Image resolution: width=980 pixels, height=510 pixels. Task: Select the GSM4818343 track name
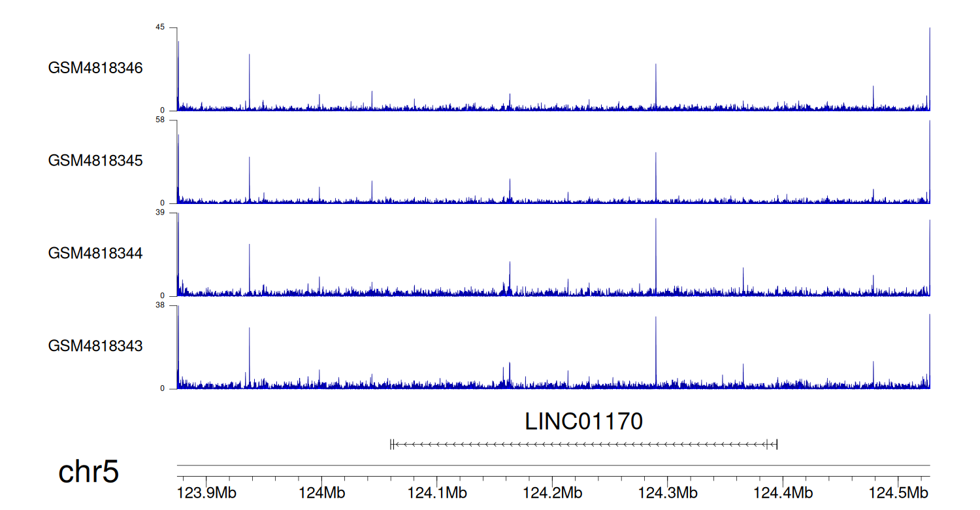tap(95, 345)
